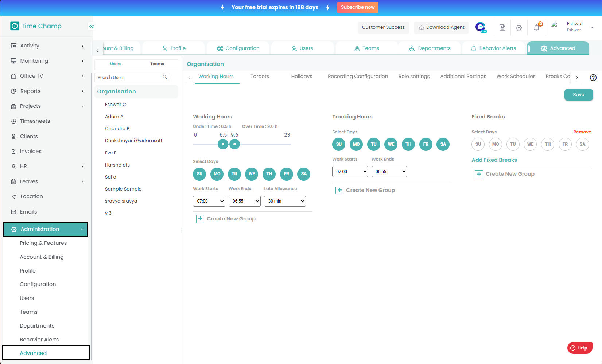Image resolution: width=602 pixels, height=364 pixels.
Task: Toggle FR day in Tracking Hours
Action: pos(426,144)
